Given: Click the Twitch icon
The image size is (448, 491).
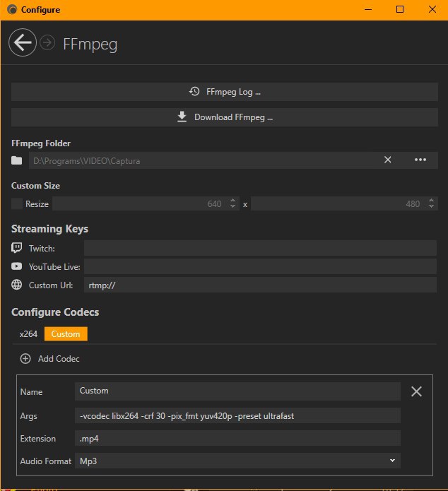Looking at the screenshot, I should point(16,248).
